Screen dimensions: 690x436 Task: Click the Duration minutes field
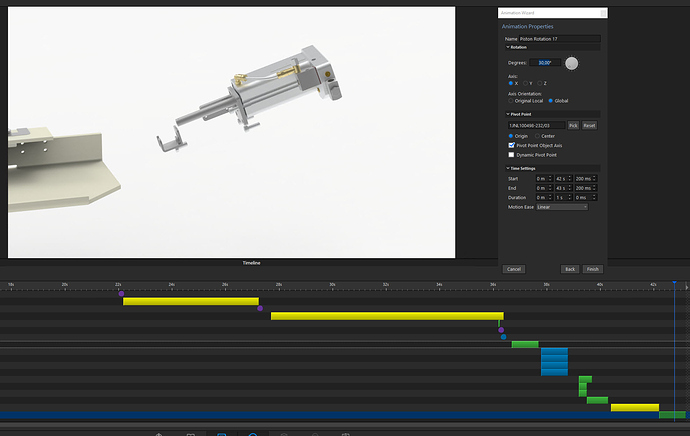pyautogui.click(x=544, y=198)
